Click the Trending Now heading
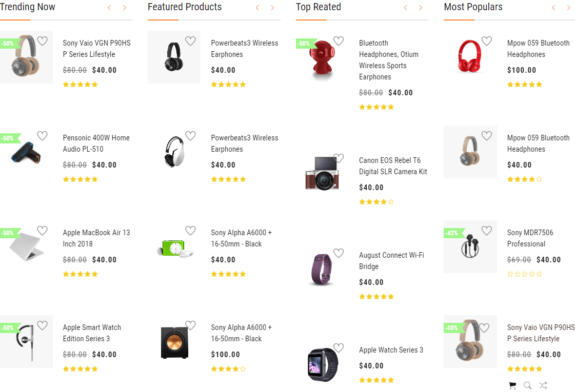Screen dimensions: 575x392 coord(28,7)
